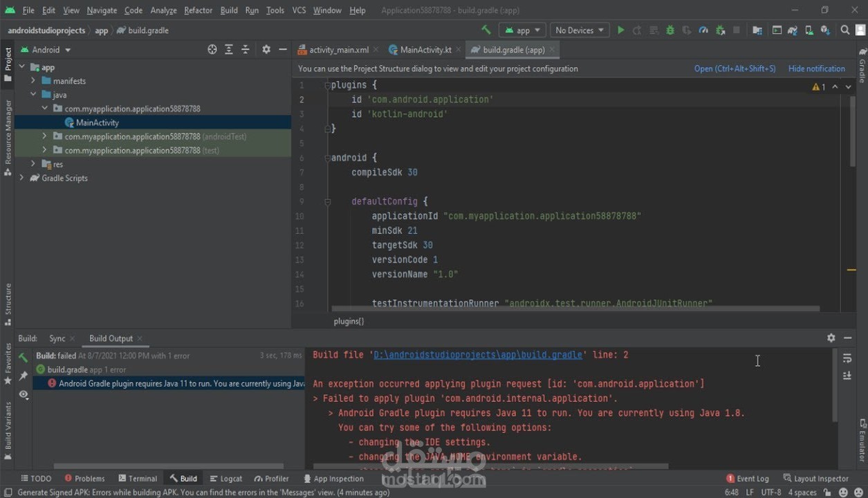Click the Stop square icon
868x498 pixels.
point(737,30)
